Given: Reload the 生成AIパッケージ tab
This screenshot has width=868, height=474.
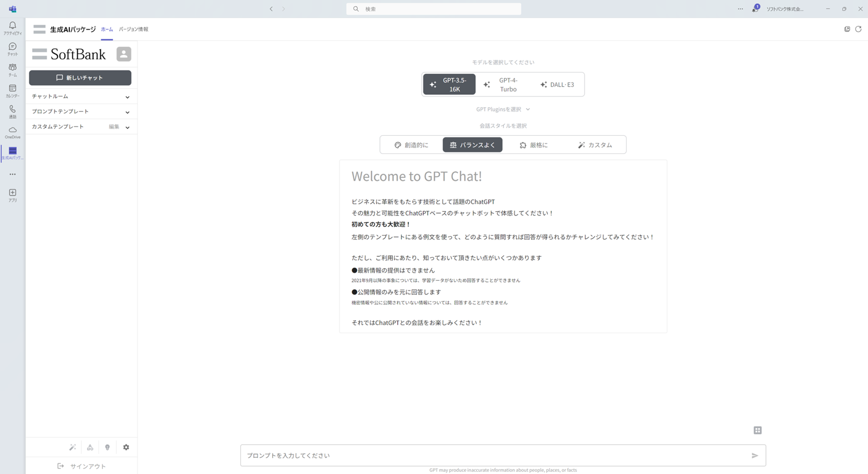Looking at the screenshot, I should [x=858, y=29].
